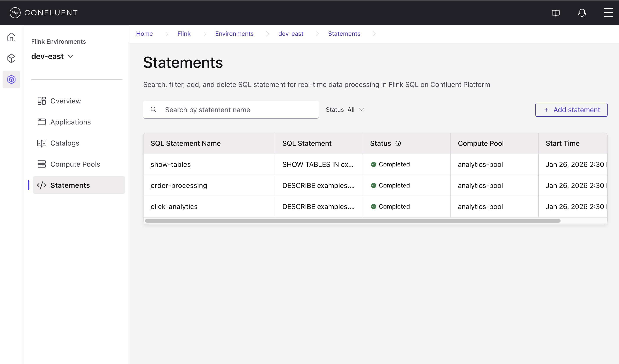
Task: Click the CONFLUENT wordmark
Action: pos(51,13)
